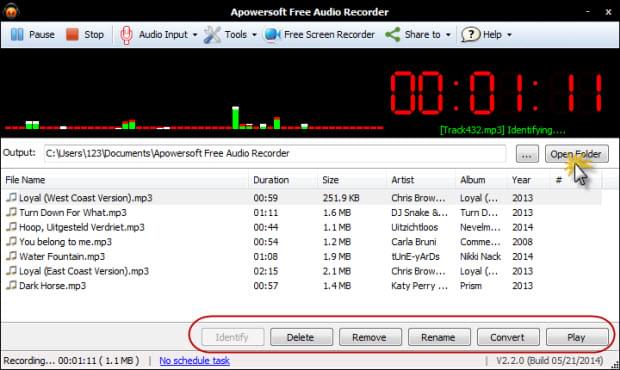Sort by Artist column header
The image size is (620, 370).
click(421, 180)
